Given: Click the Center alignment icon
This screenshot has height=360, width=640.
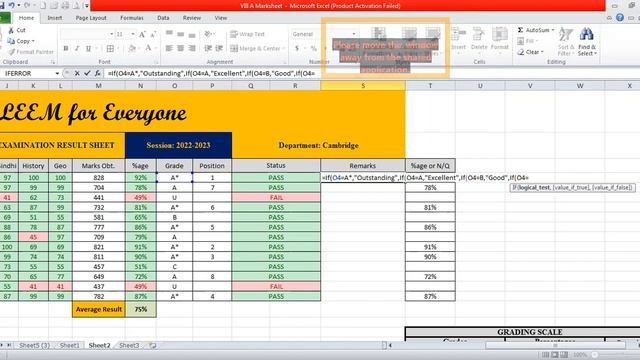Looking at the screenshot, I should click(x=180, y=49).
